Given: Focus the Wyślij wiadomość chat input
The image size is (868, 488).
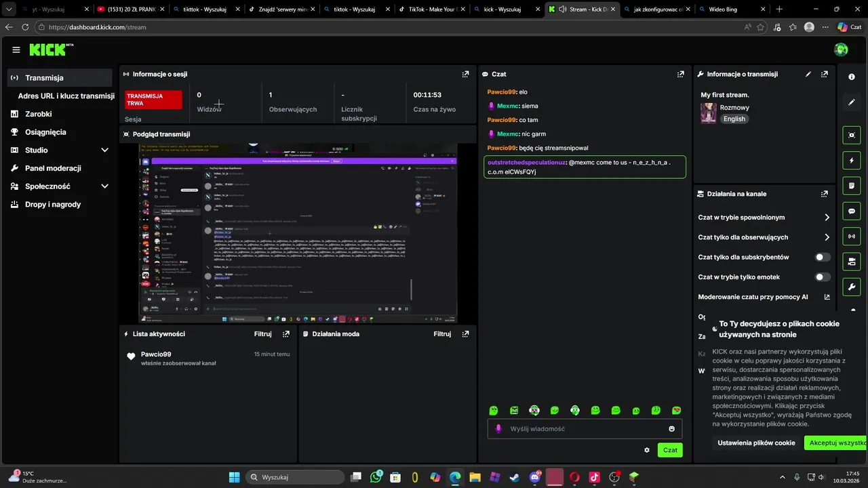Looking at the screenshot, I should point(585,429).
